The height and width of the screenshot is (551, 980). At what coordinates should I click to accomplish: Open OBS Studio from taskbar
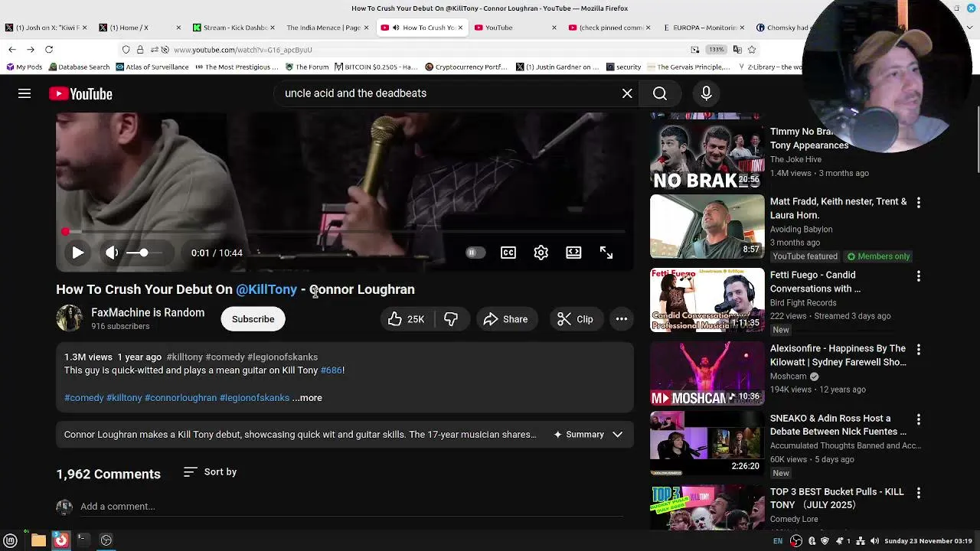(x=106, y=540)
